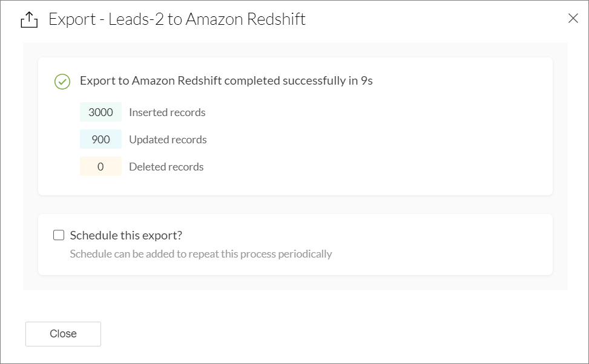Click the Deleted records label
The height and width of the screenshot is (364, 589).
166,167
